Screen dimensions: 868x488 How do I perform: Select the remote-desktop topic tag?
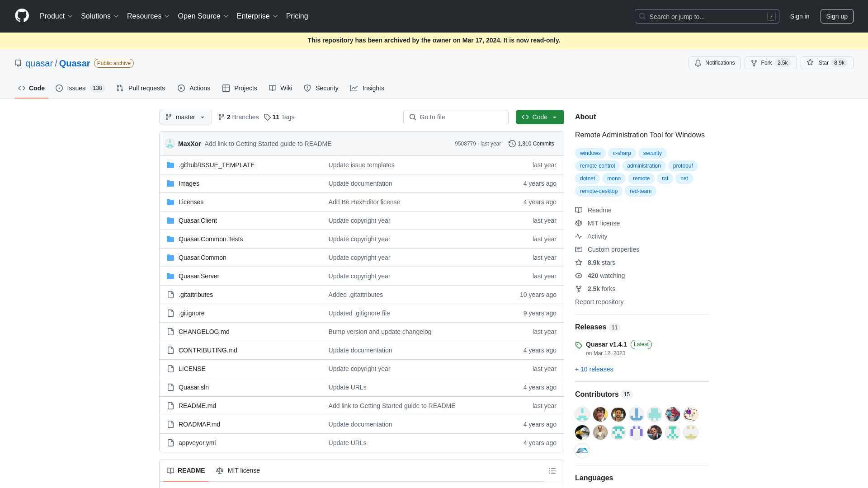(x=599, y=191)
